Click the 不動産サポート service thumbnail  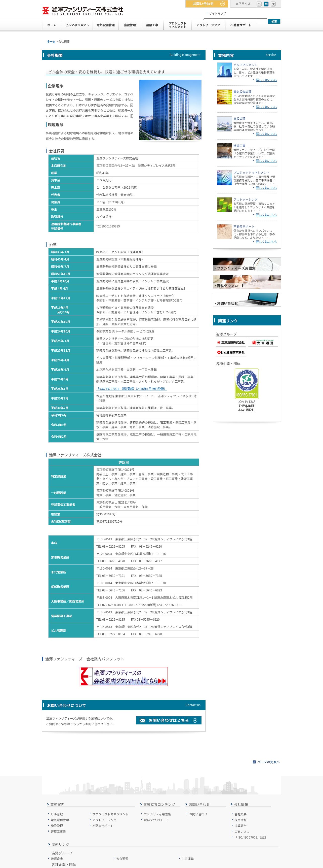pos(224,232)
